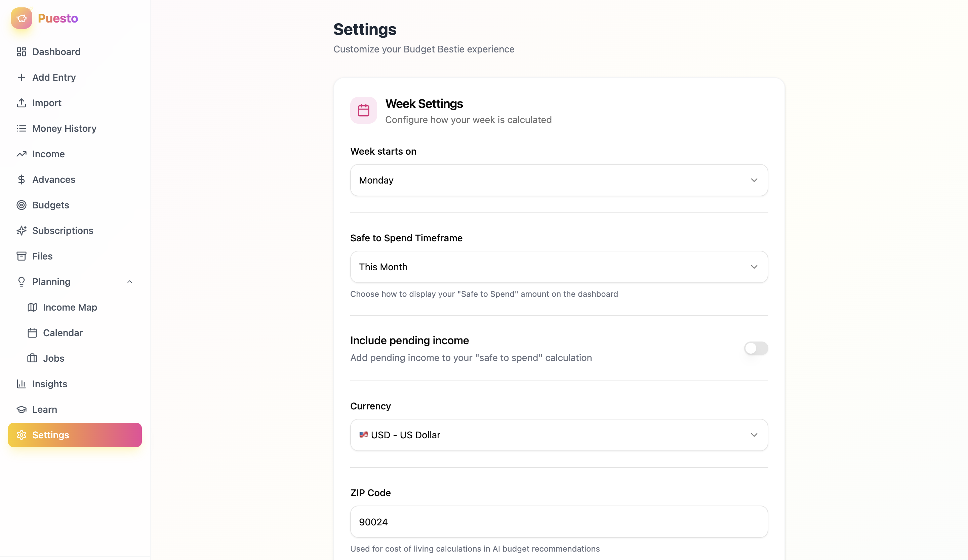Click the Subscriptions sparkle icon

pos(22,231)
